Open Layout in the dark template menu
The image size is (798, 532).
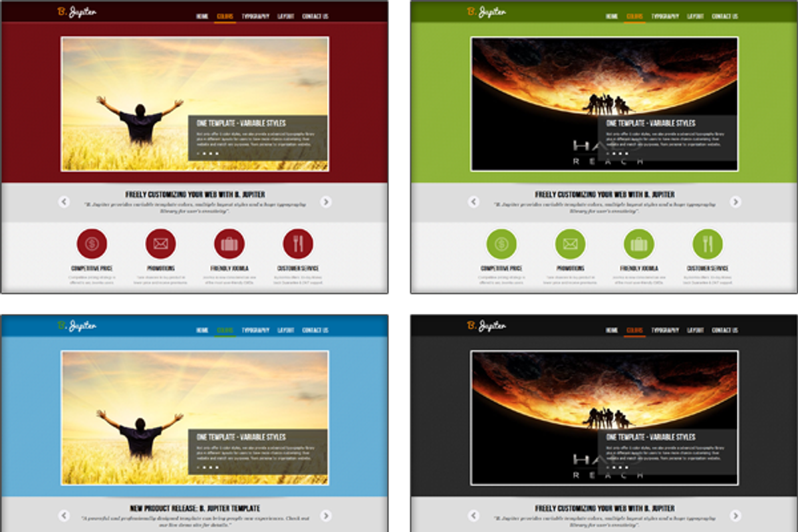tap(696, 331)
